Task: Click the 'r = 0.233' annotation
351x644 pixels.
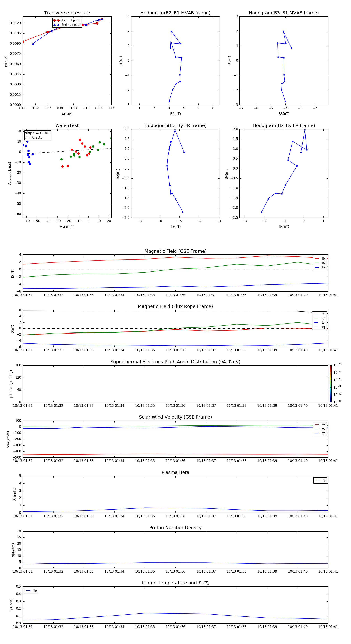Action: pyautogui.click(x=34, y=137)
